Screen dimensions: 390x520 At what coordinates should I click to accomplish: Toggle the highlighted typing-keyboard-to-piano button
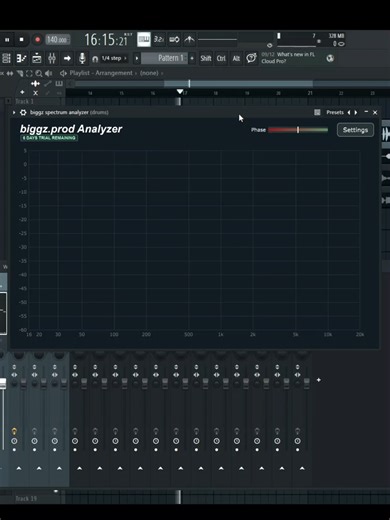(144, 40)
